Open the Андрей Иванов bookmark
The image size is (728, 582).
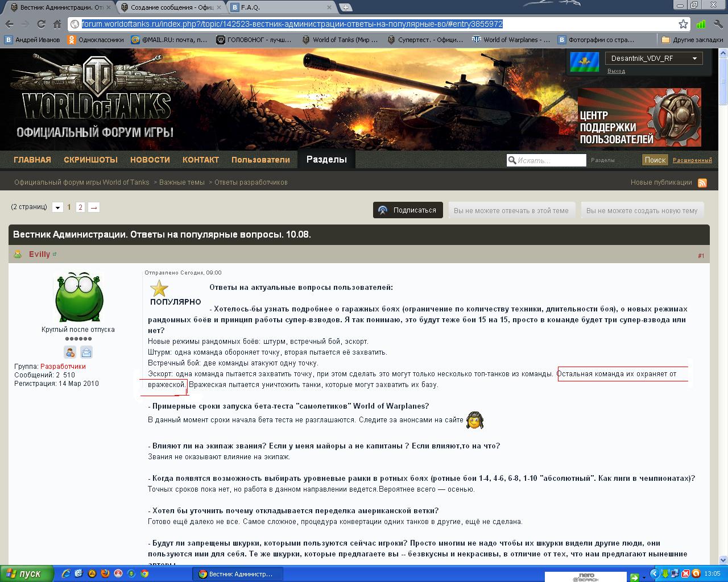[x=32, y=40]
